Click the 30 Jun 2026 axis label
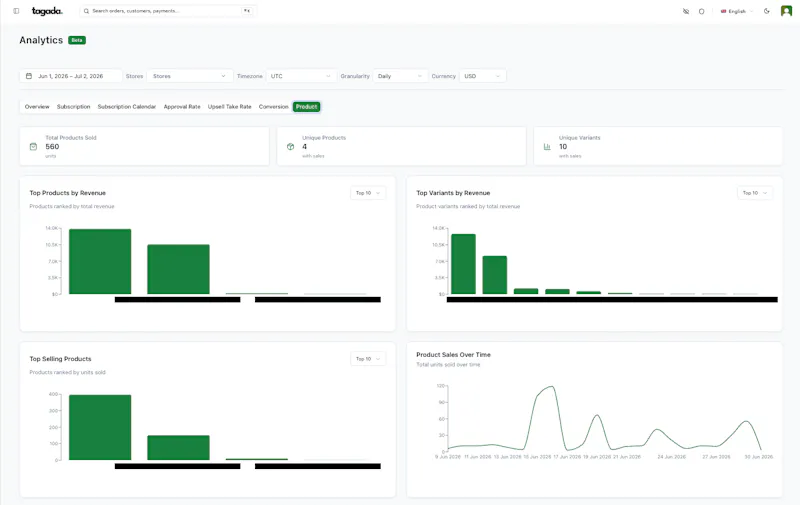This screenshot has width=800, height=505. tap(759, 457)
